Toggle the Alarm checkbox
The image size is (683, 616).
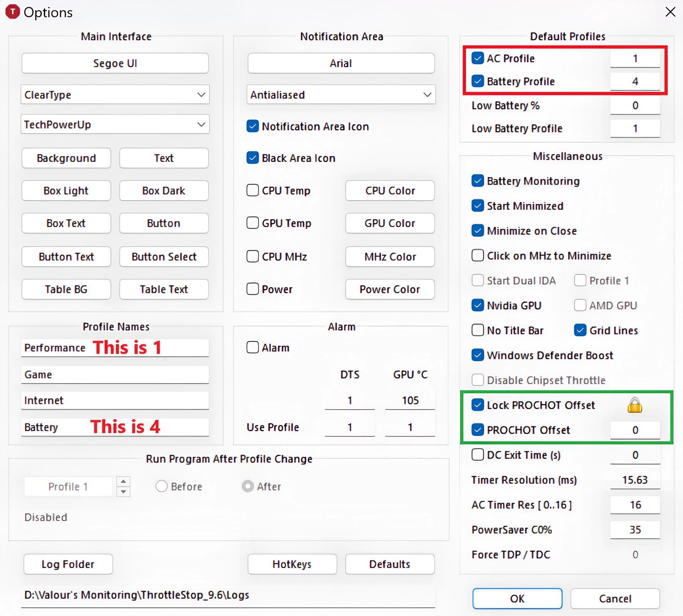[x=253, y=347]
